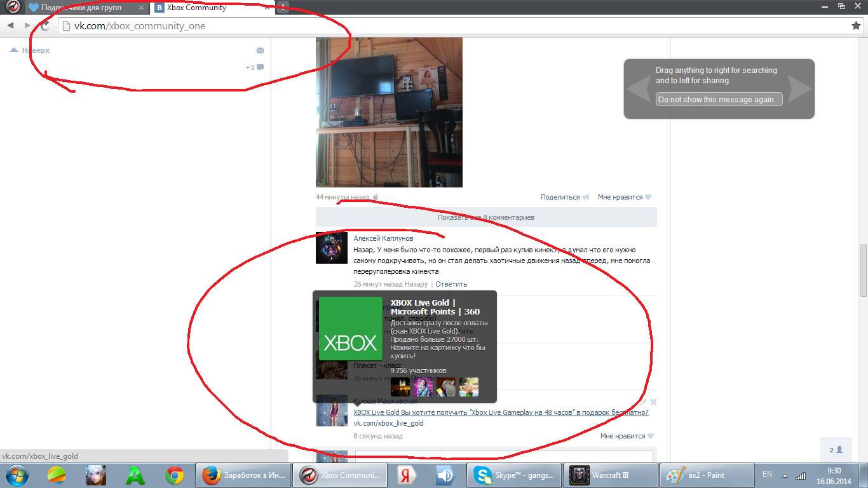Open a new tab with the plus button

point(283,8)
